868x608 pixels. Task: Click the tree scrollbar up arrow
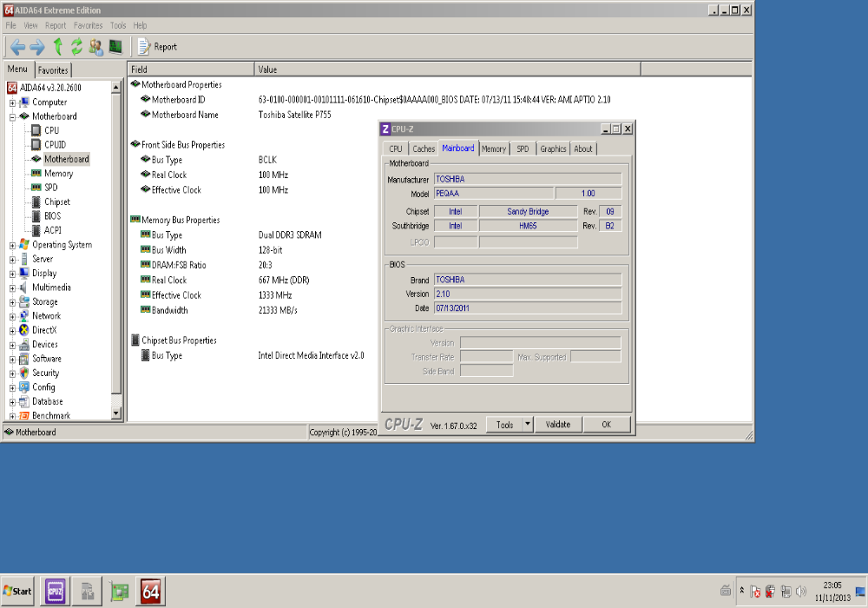point(115,88)
